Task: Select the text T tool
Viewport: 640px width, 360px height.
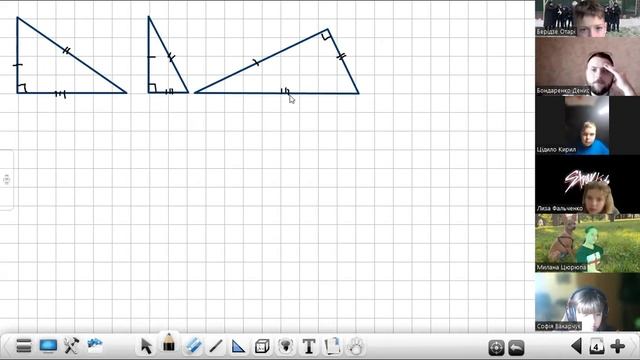Action: click(309, 347)
